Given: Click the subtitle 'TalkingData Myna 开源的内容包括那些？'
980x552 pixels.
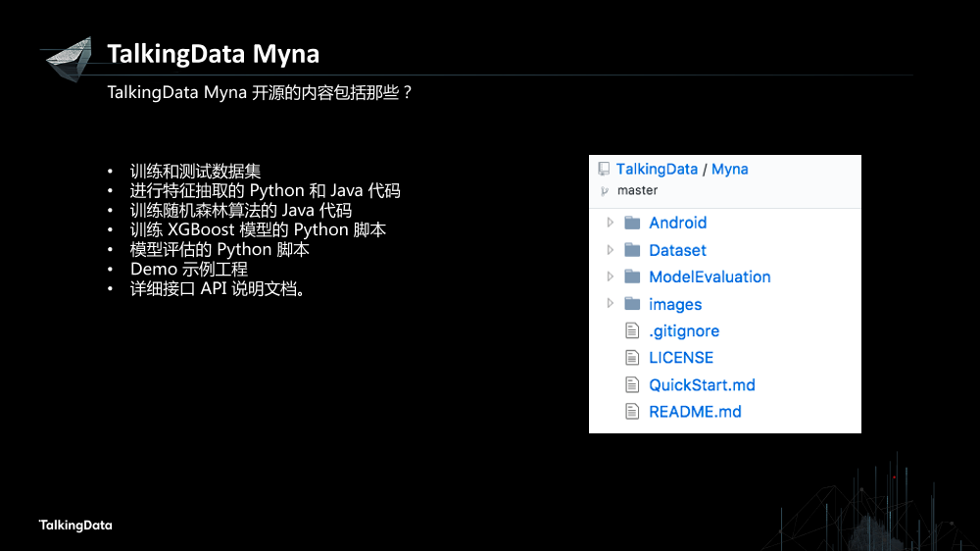Looking at the screenshot, I should [260, 92].
